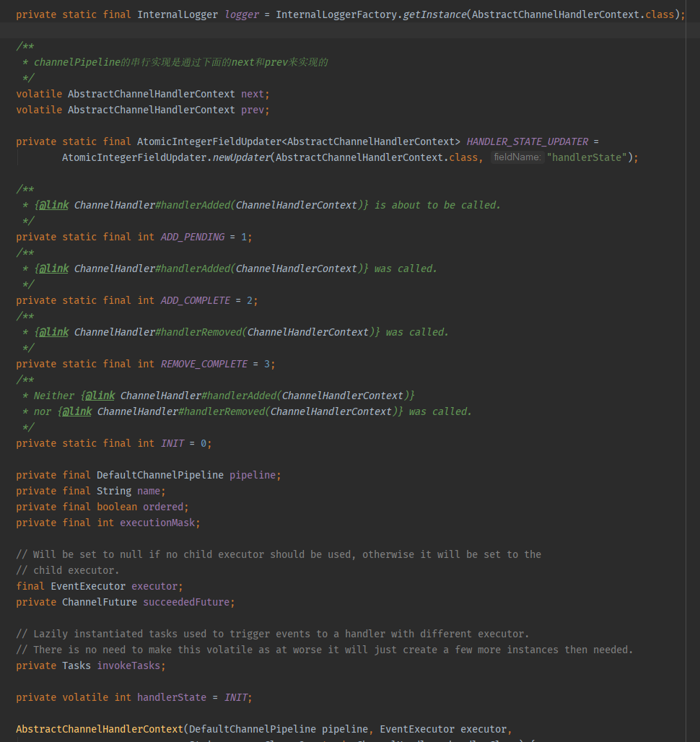Click the getInstance method call

click(x=434, y=14)
